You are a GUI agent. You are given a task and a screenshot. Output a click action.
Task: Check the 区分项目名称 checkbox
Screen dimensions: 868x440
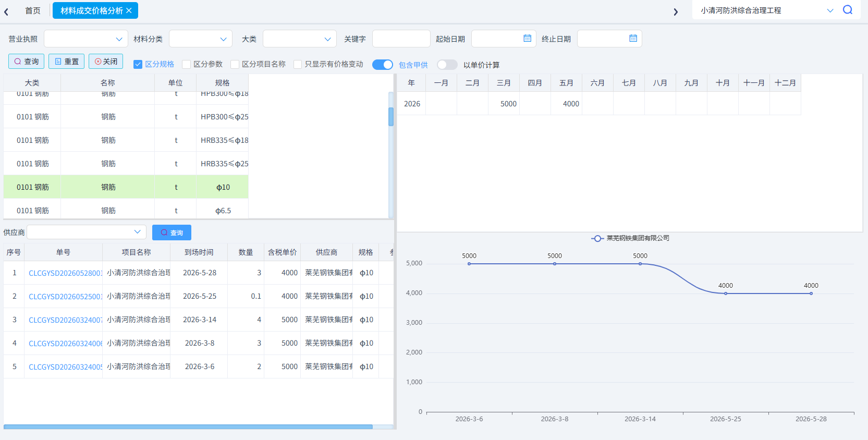click(x=235, y=64)
